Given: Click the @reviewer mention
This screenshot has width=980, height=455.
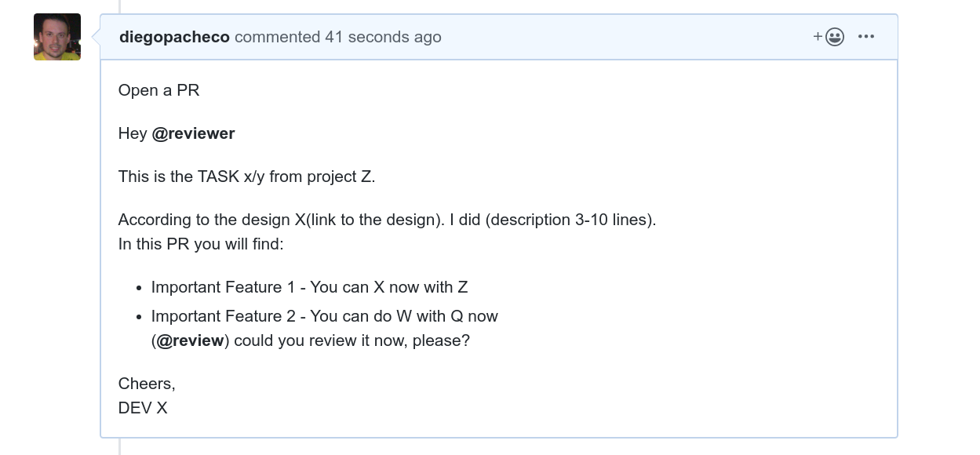Looking at the screenshot, I should 193,133.
